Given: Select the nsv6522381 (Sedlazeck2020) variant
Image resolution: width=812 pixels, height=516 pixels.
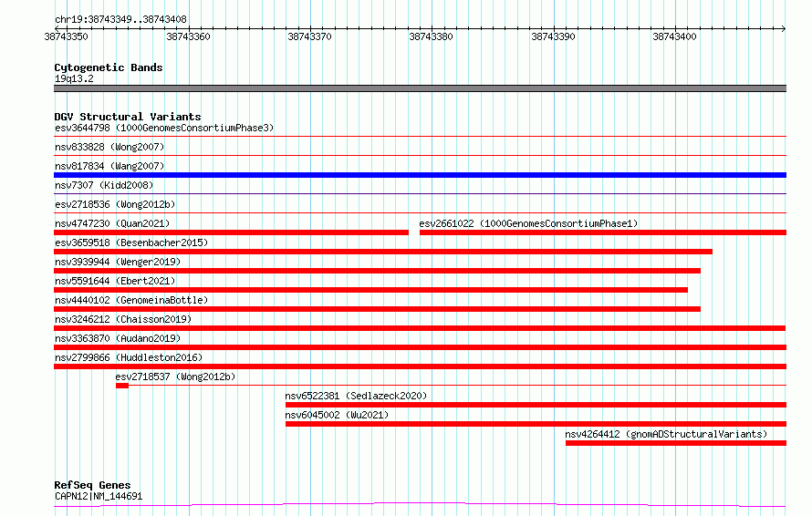Looking at the screenshot, I should pyautogui.click(x=356, y=396).
